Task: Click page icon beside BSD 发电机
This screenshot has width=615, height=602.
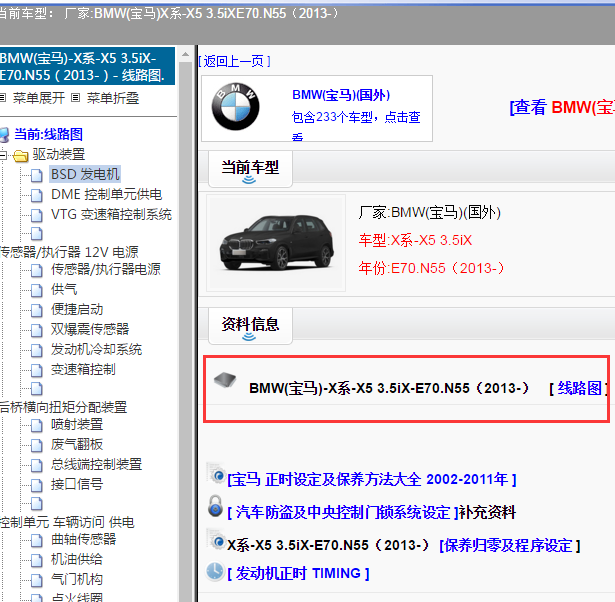Action: tap(36, 175)
